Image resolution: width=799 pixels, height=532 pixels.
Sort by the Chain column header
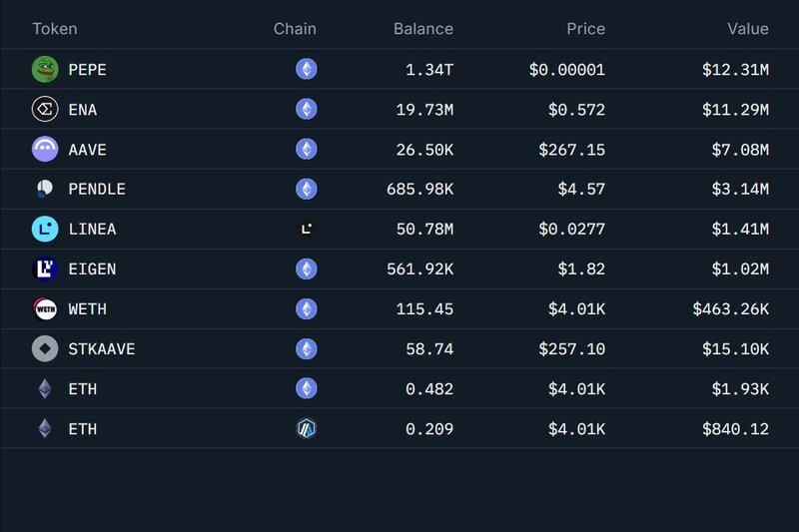(x=295, y=29)
